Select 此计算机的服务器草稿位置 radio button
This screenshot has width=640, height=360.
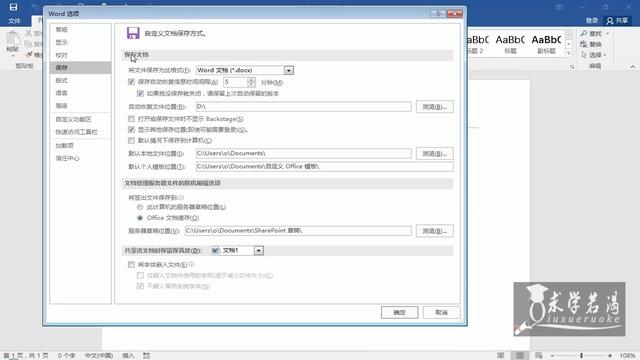click(x=140, y=207)
